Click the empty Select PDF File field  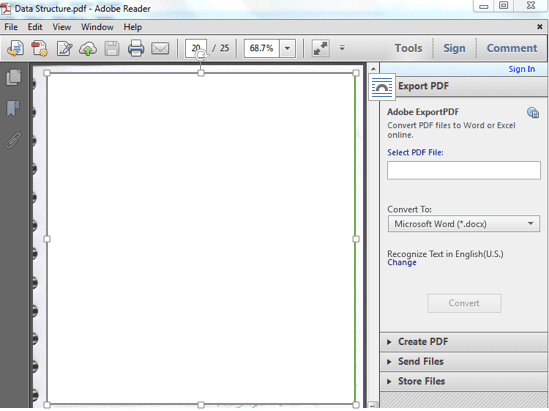pyautogui.click(x=464, y=170)
